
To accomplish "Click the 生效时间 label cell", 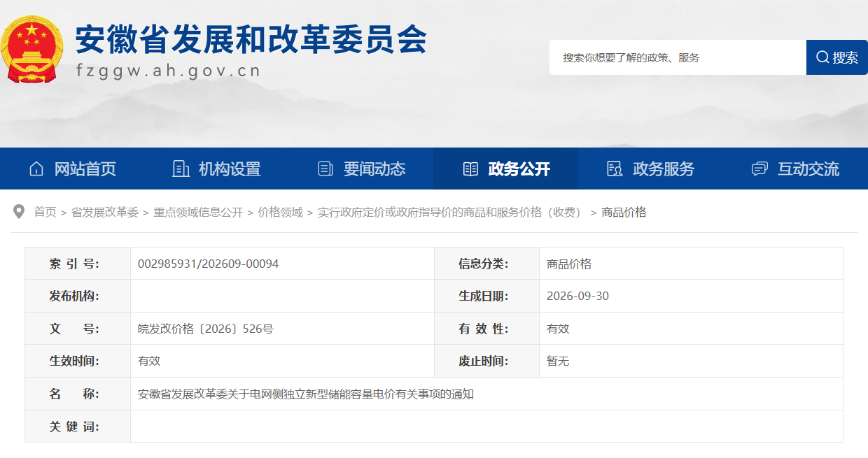I will pyautogui.click(x=78, y=361).
